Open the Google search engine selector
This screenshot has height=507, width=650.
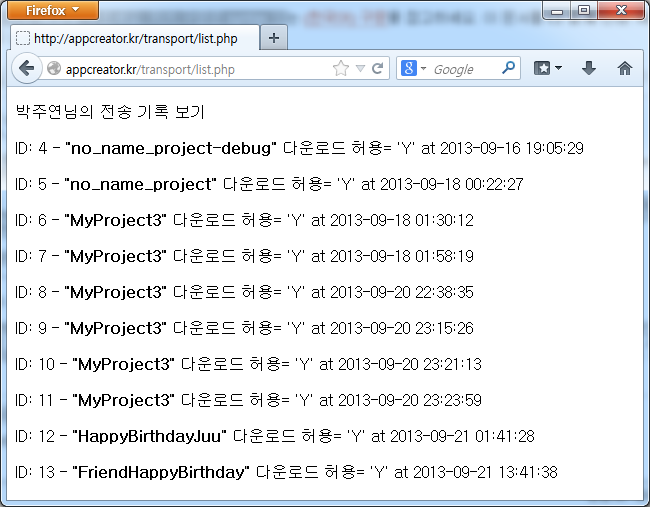[413, 68]
